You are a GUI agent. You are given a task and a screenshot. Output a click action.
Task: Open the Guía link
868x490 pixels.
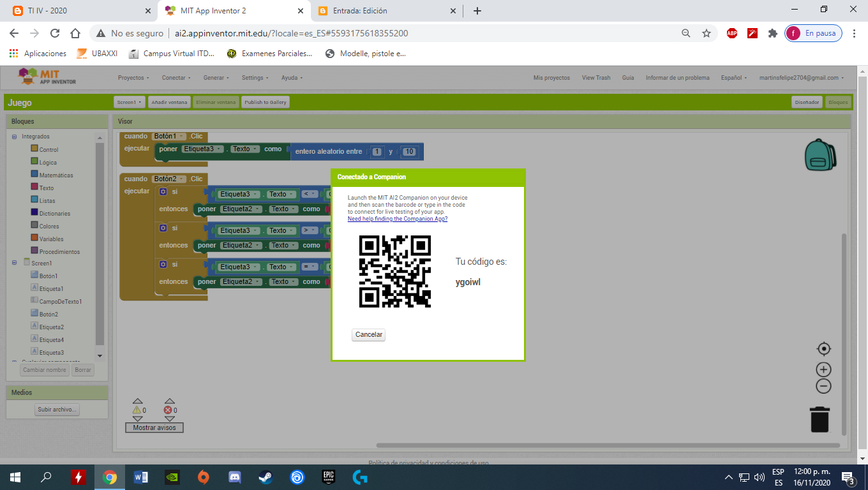[x=628, y=78]
